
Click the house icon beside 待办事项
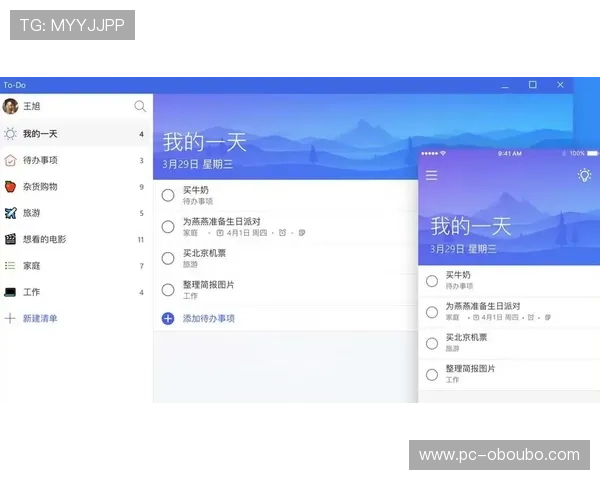(10, 160)
